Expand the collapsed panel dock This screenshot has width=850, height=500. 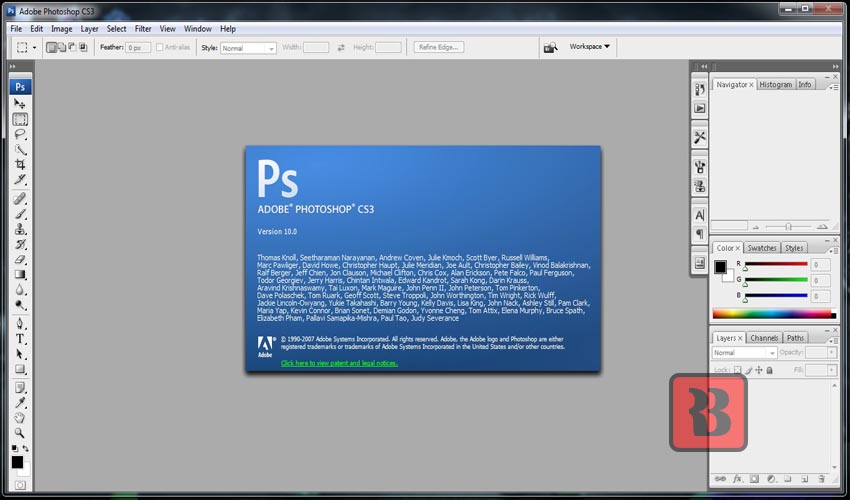click(x=704, y=66)
